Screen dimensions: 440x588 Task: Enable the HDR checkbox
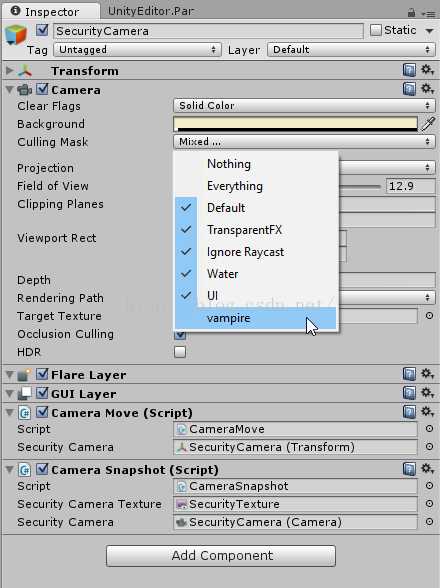pyautogui.click(x=180, y=352)
